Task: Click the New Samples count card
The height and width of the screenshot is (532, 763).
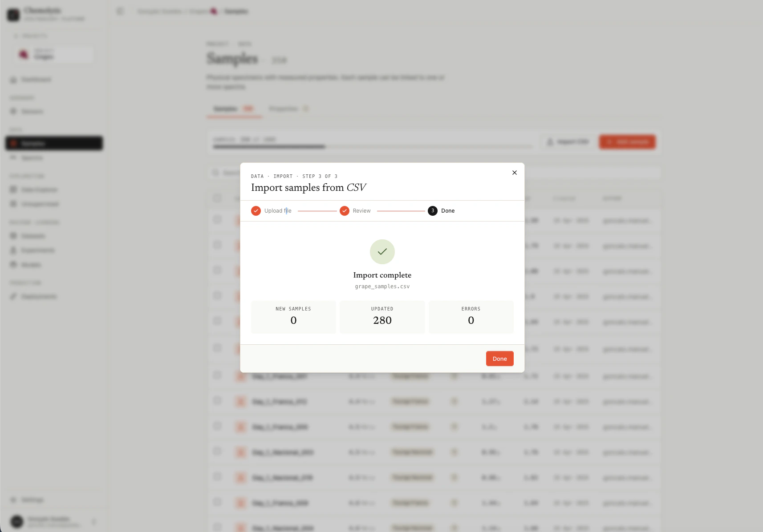Action: [293, 317]
